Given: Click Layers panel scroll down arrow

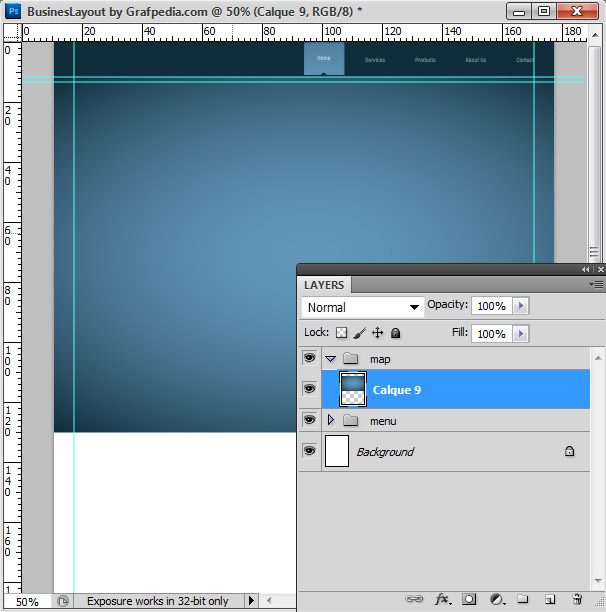Looking at the screenshot, I should (x=598, y=580).
